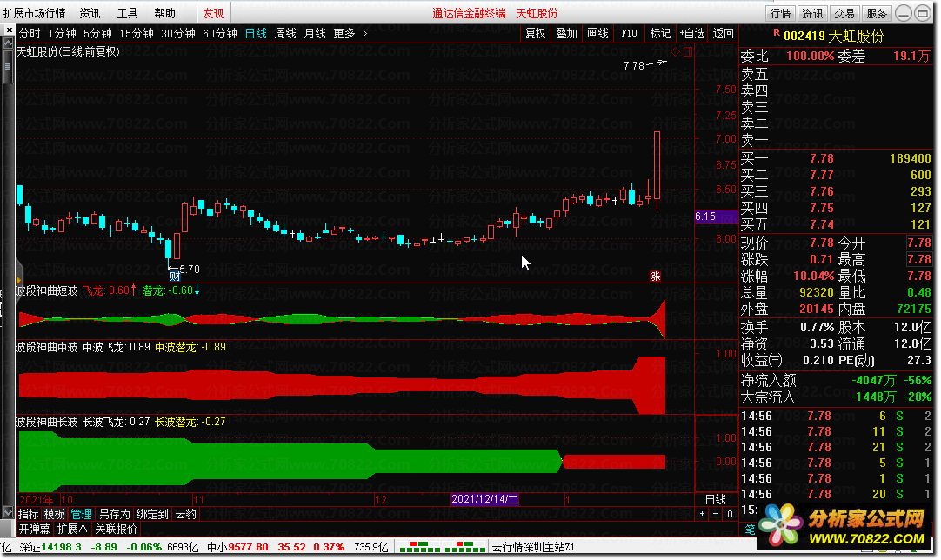Zoom in chart with plus button
The width and height of the screenshot is (941, 560).
(702, 514)
